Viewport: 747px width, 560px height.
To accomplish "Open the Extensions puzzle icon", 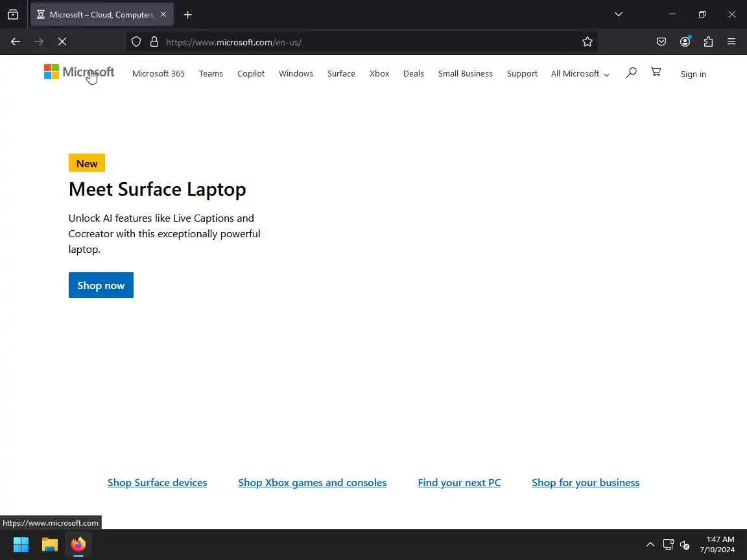I will click(x=708, y=42).
